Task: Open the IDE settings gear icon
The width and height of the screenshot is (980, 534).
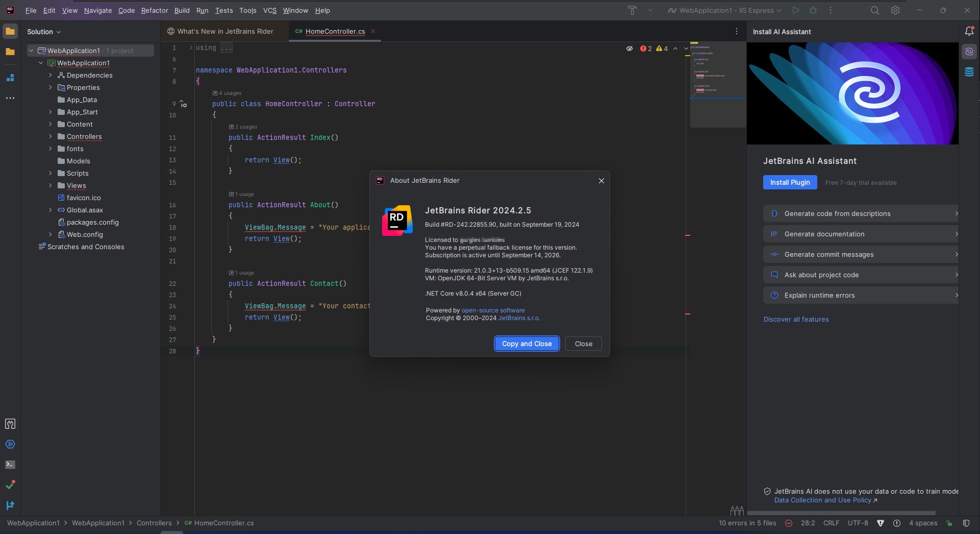Action: pyautogui.click(x=895, y=10)
